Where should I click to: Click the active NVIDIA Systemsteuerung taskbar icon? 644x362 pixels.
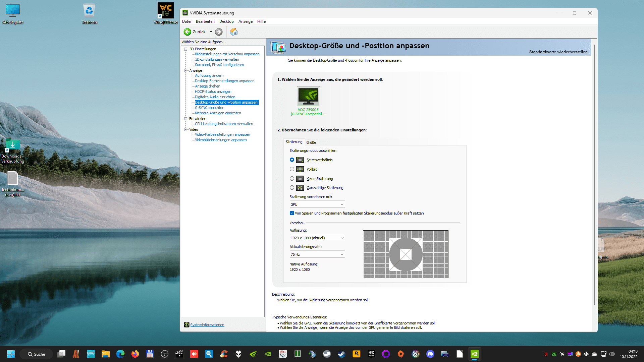474,354
